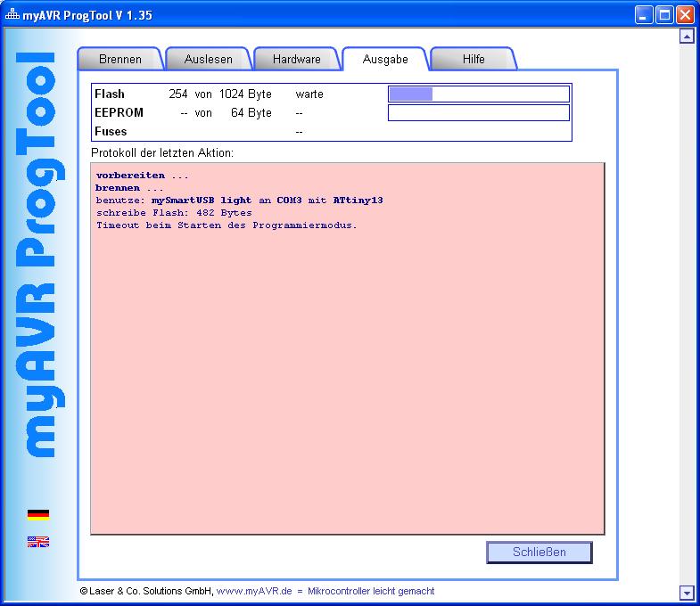This screenshot has height=606, width=700.
Task: Maximize the myAVR ProgTool window
Action: coord(664,15)
